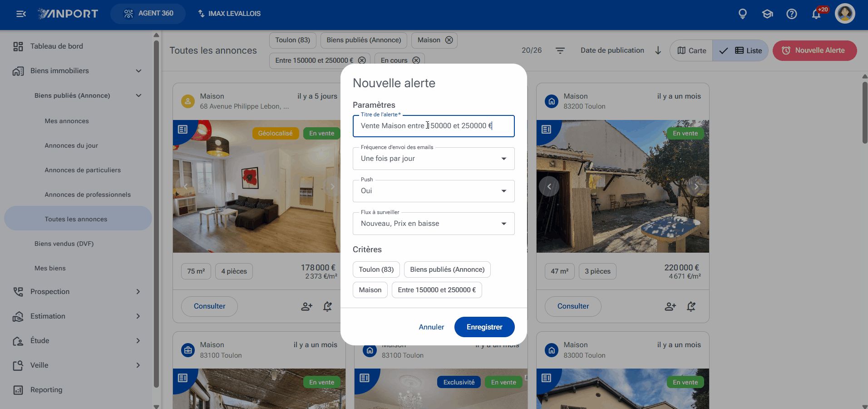The width and height of the screenshot is (868, 409).
Task: Expand the Prospection menu
Action: coord(138,292)
